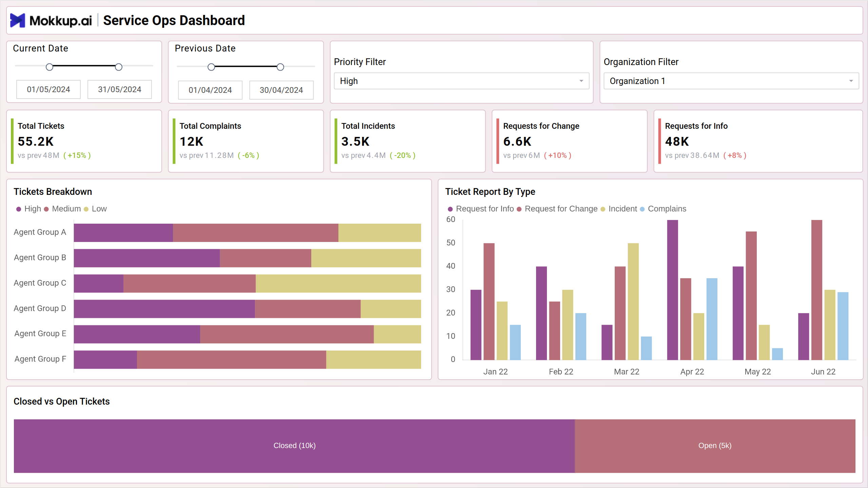Viewport: 868px width, 488px height.
Task: Toggle the Request for Change legend marker
Action: click(x=519, y=209)
